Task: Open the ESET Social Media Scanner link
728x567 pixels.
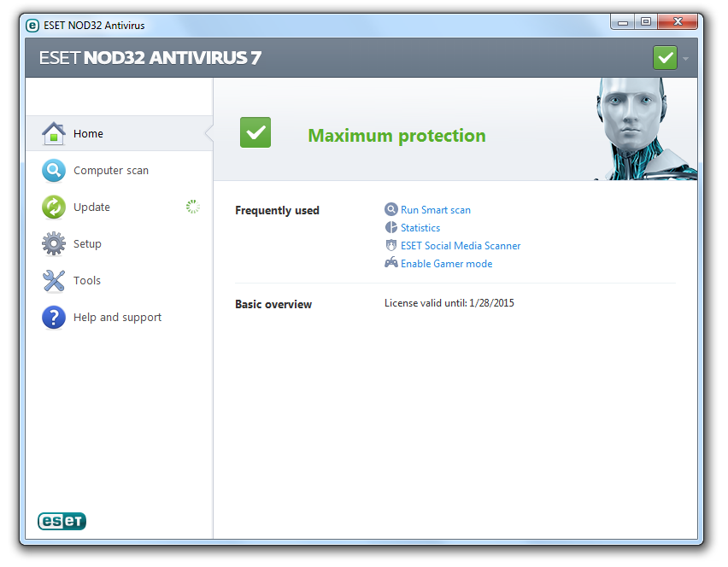Action: click(460, 245)
